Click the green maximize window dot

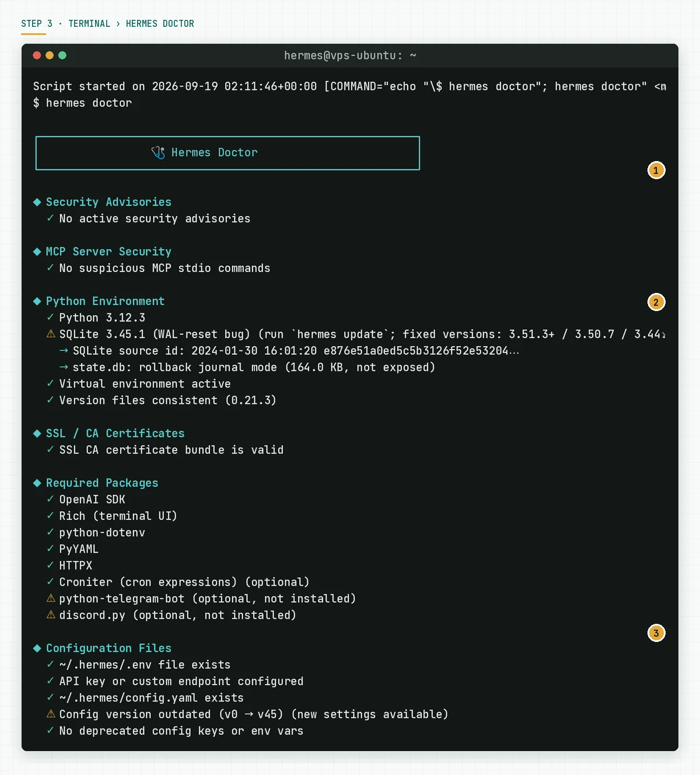[x=62, y=55]
